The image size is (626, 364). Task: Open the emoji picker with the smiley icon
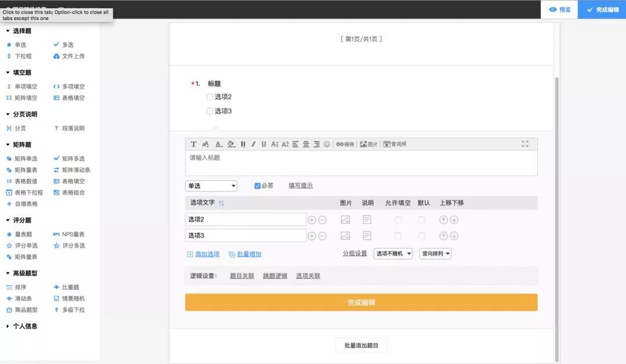click(x=326, y=144)
